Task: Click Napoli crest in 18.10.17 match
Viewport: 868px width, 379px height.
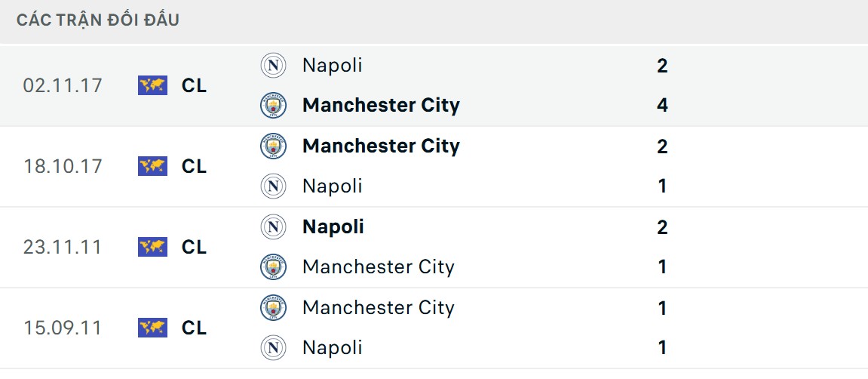Action: click(273, 186)
